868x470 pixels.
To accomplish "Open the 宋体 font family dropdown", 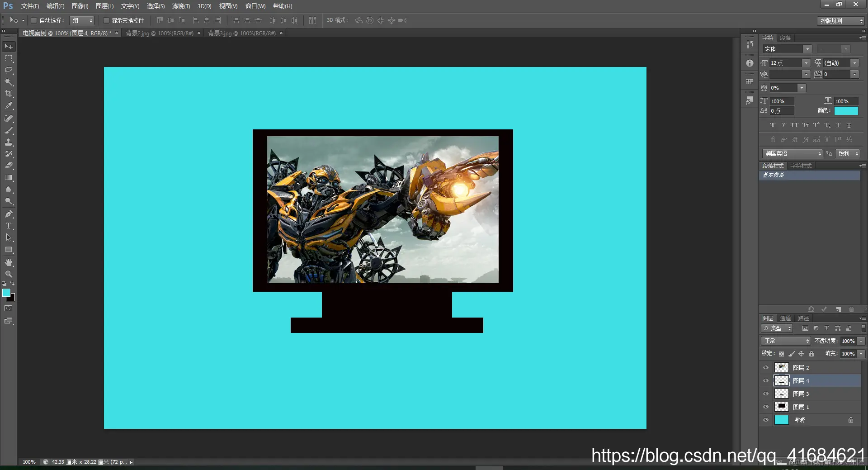I will [x=807, y=49].
